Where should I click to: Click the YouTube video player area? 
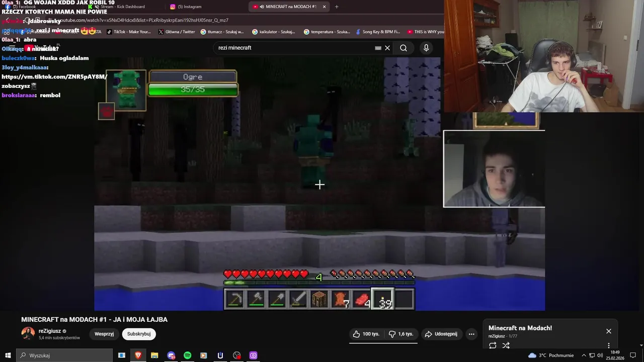pos(319,184)
